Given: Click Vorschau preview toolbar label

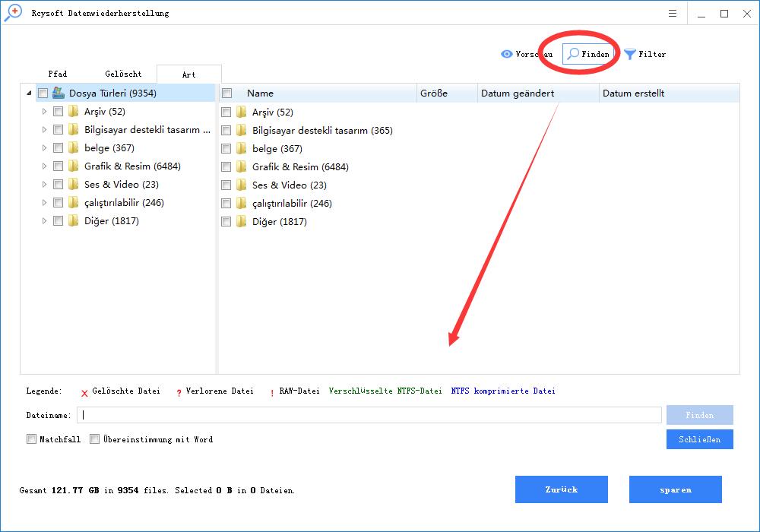Looking at the screenshot, I should (534, 54).
